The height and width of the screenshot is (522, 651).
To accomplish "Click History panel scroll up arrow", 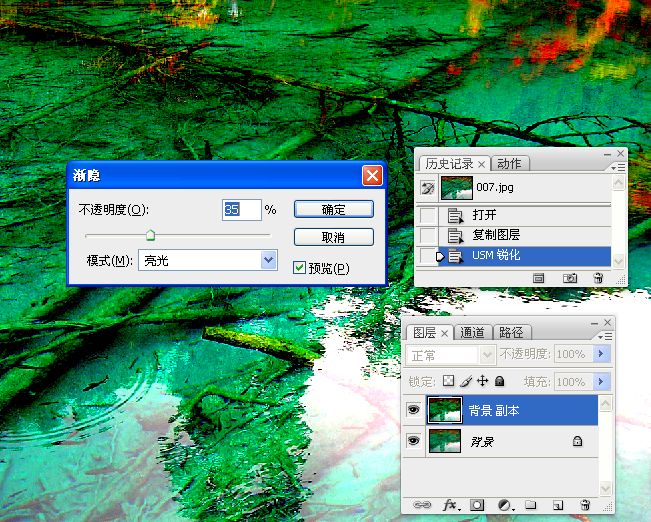I will (x=618, y=183).
